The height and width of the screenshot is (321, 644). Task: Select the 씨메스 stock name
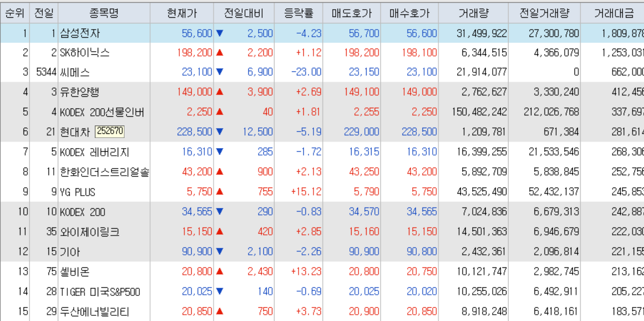click(x=75, y=72)
